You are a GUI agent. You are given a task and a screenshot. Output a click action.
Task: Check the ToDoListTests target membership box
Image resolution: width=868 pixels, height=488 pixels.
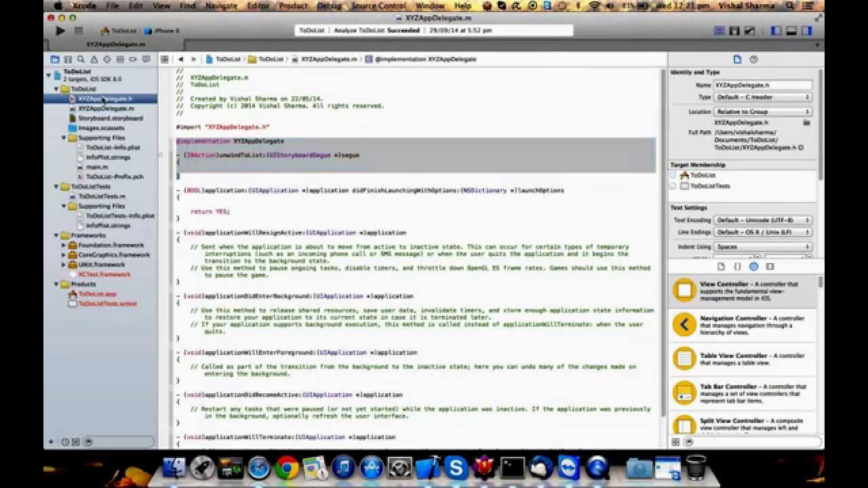[673, 185]
